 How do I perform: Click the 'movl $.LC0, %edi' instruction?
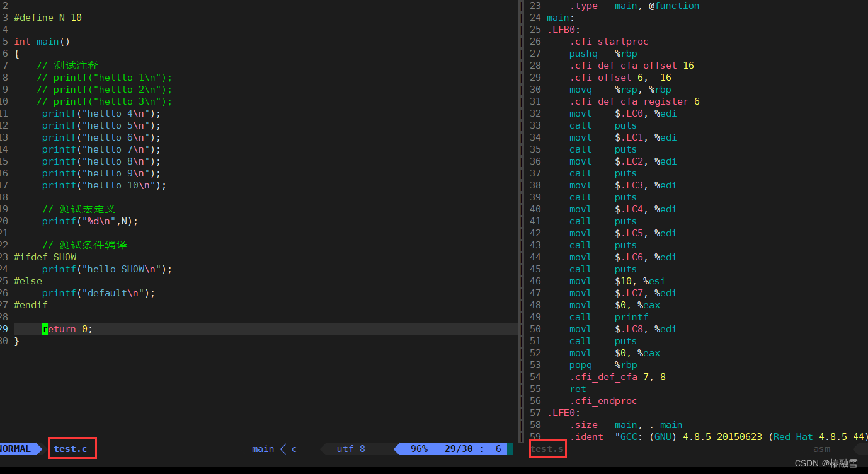[x=623, y=113]
